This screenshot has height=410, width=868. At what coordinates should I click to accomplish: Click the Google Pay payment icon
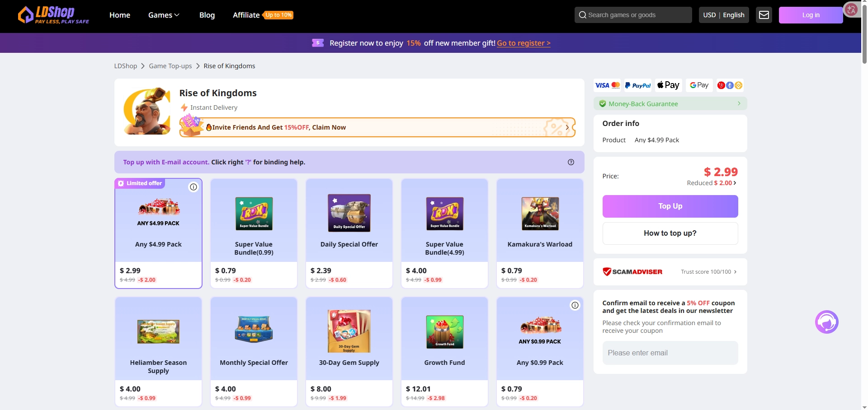point(699,85)
